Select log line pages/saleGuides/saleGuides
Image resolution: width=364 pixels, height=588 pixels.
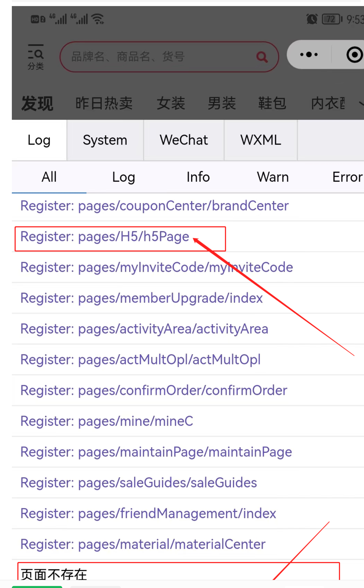click(188, 483)
